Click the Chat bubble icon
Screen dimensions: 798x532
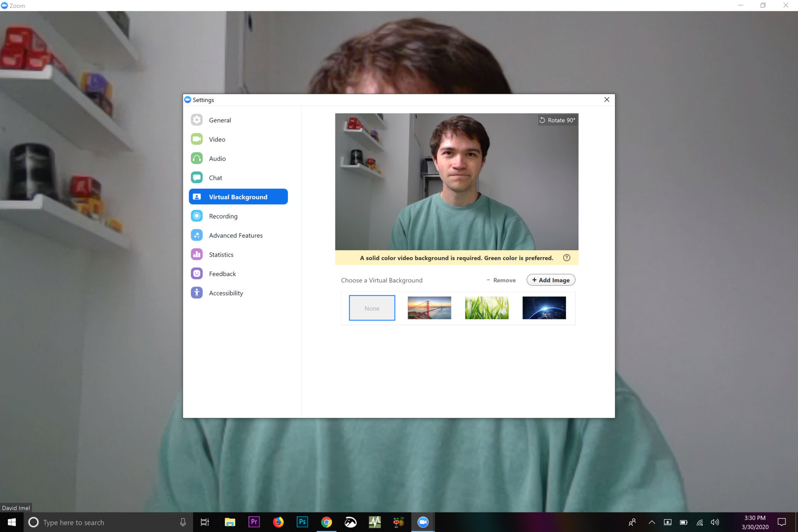(x=197, y=177)
